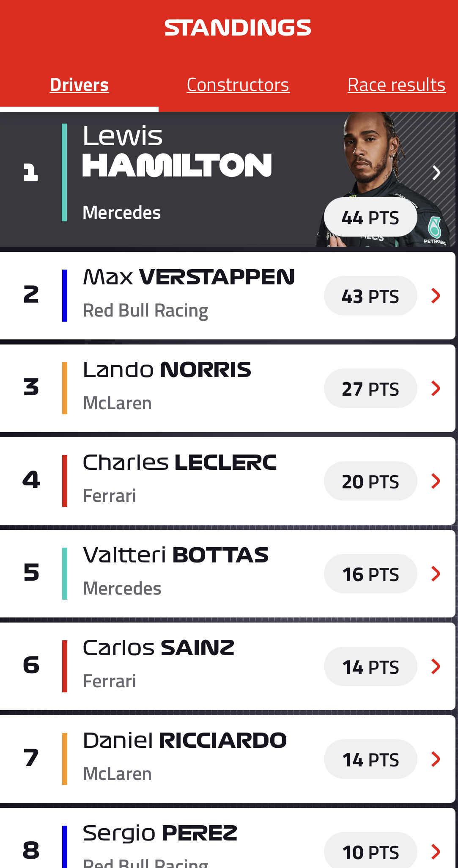This screenshot has width=458, height=868.
Task: Tap Verstappen's 43 PTS badge
Action: click(370, 296)
